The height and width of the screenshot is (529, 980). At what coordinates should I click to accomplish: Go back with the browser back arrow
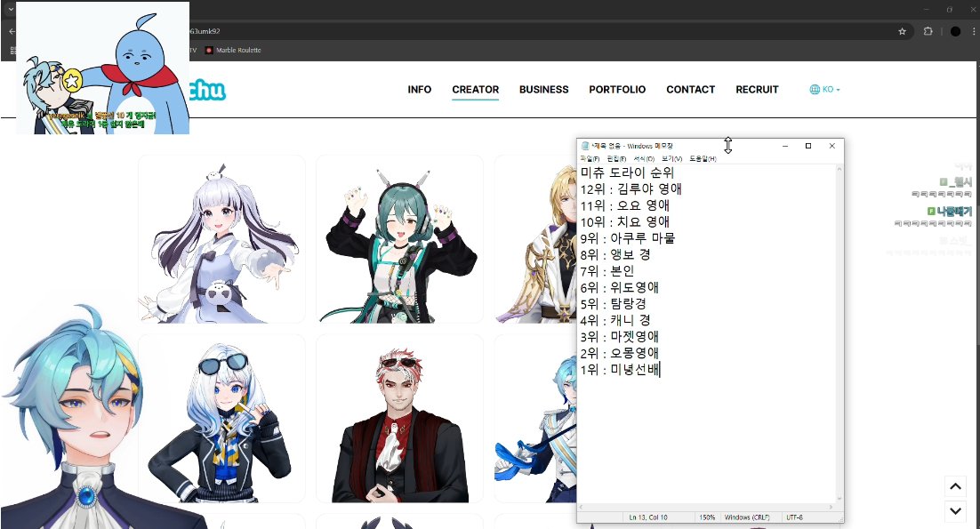(x=12, y=31)
